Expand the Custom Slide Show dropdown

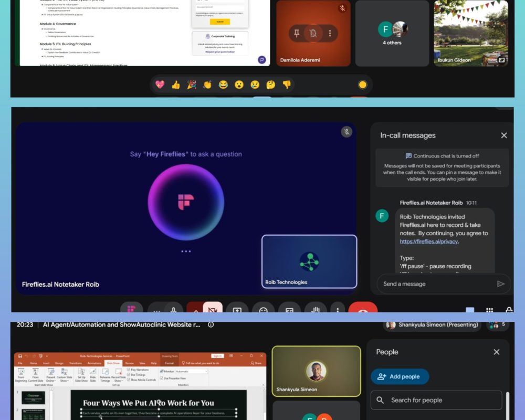click(x=64, y=375)
